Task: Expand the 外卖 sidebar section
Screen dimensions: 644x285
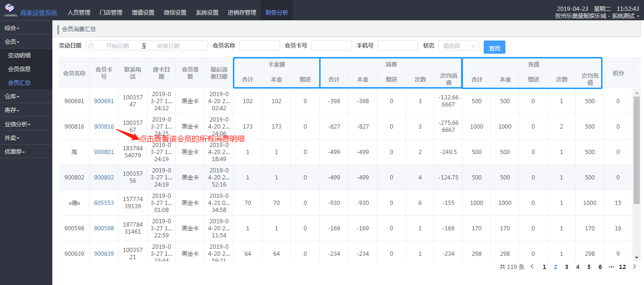Action: point(26,138)
